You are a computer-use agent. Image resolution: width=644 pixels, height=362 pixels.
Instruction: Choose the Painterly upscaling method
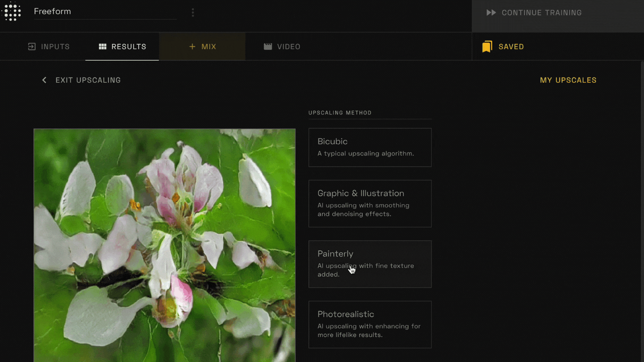pos(370,264)
